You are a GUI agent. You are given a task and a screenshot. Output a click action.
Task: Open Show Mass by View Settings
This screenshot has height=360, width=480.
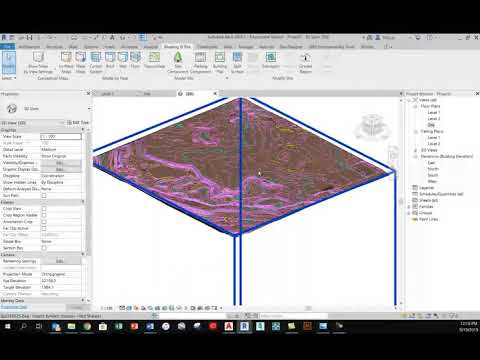click(x=38, y=62)
